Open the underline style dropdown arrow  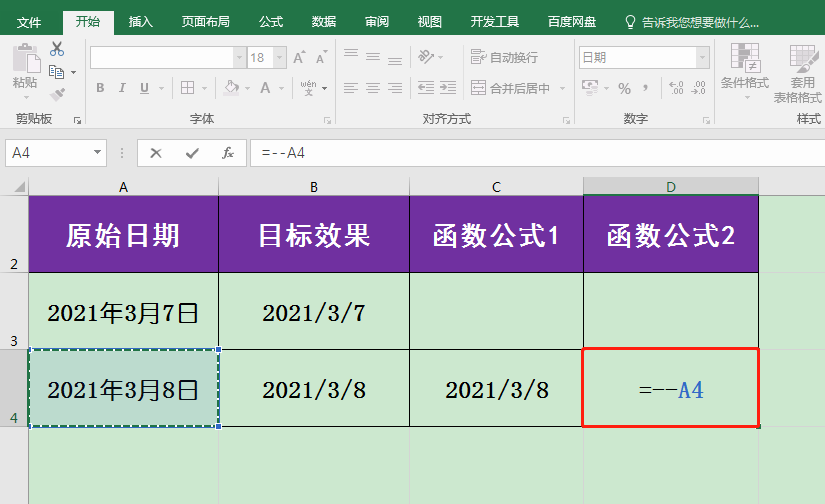(x=161, y=88)
